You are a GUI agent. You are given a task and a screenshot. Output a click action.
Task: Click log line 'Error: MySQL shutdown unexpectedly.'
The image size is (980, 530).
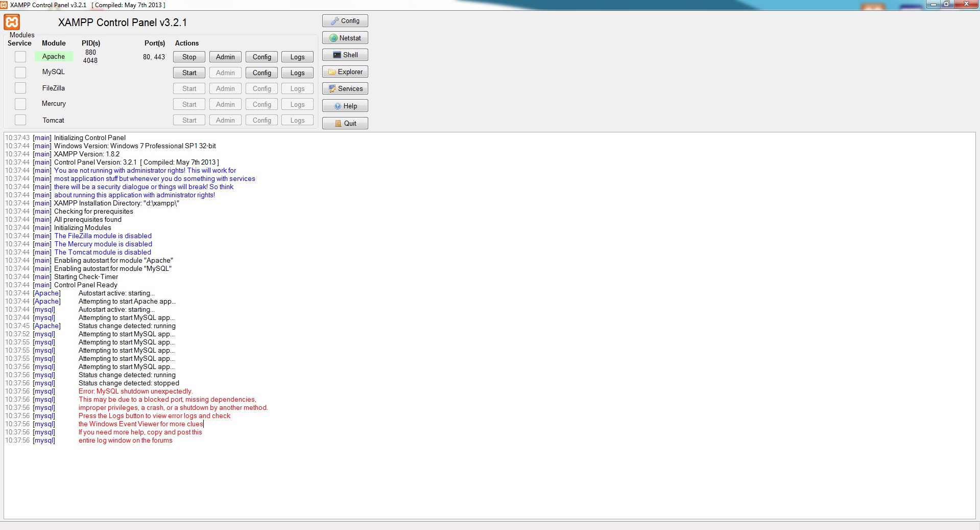point(135,391)
